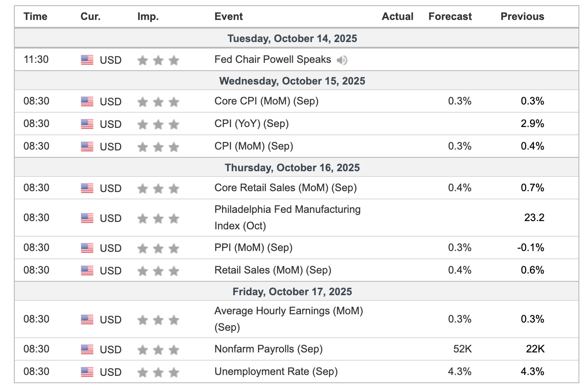Click the Previous column header
The width and height of the screenshot is (588, 391).
pos(522,16)
